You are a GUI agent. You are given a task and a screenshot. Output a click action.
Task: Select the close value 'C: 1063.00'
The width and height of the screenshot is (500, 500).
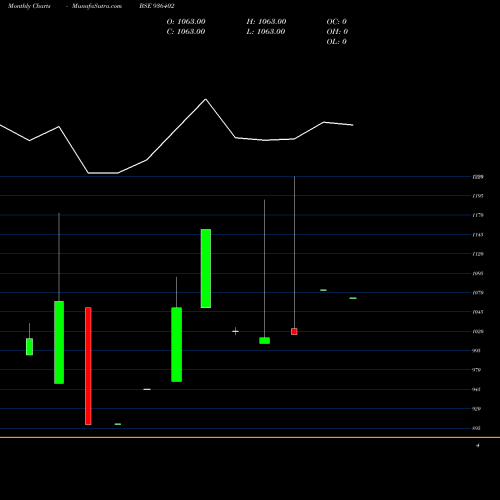186,32
